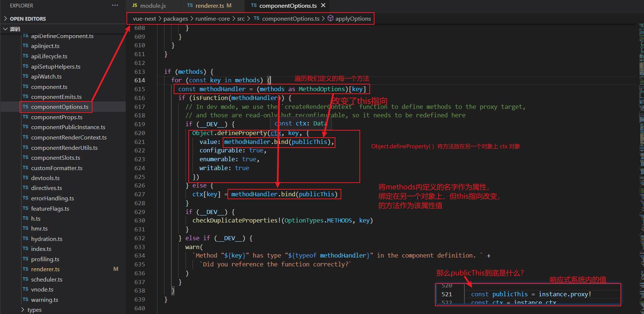Click JS icon on module.js tab
Viewport: 644px width, 314px height.
(135, 6)
